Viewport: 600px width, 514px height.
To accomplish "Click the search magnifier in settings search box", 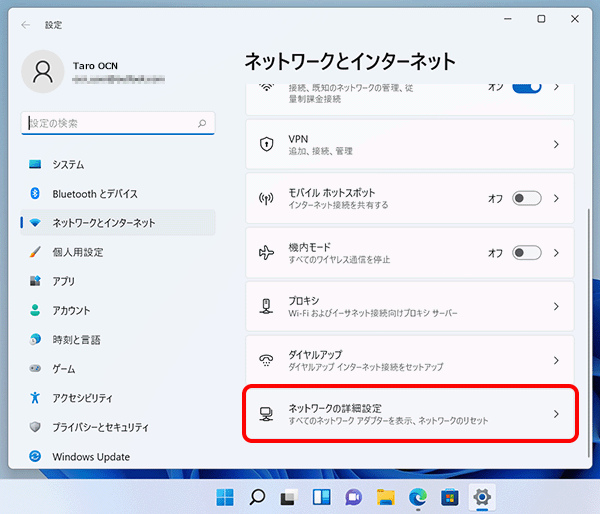I will (x=203, y=124).
